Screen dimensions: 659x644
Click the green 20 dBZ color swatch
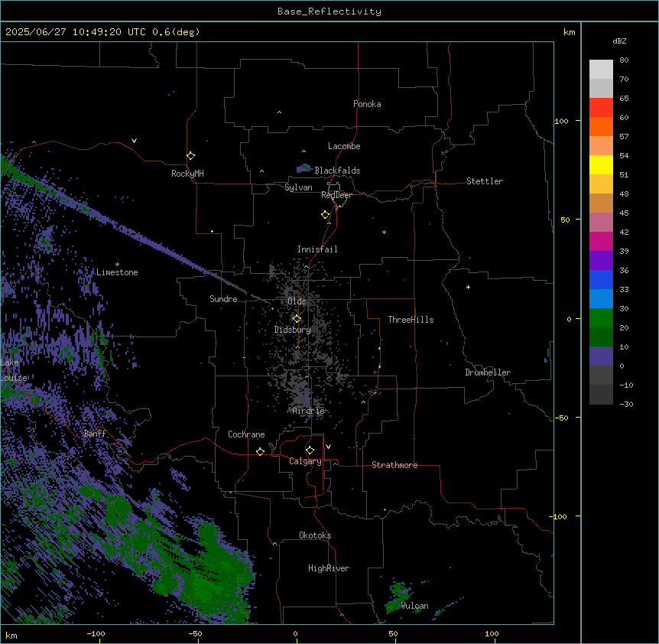[x=601, y=318]
